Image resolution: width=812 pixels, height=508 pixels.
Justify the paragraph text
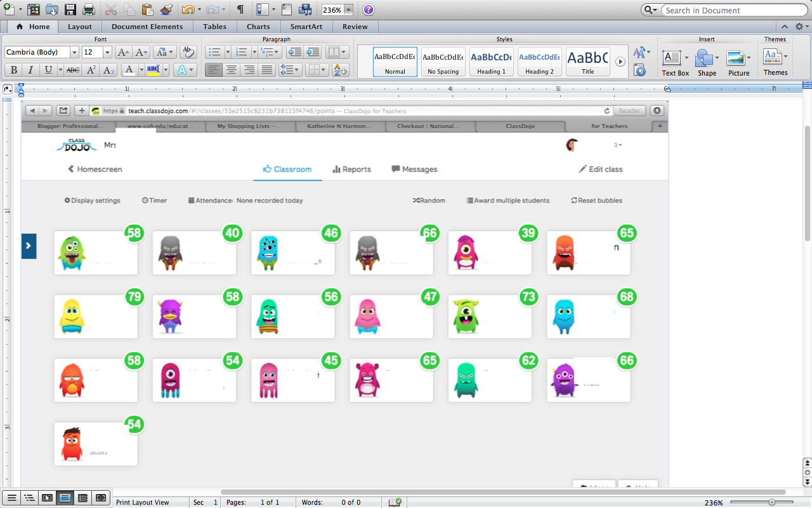267,70
